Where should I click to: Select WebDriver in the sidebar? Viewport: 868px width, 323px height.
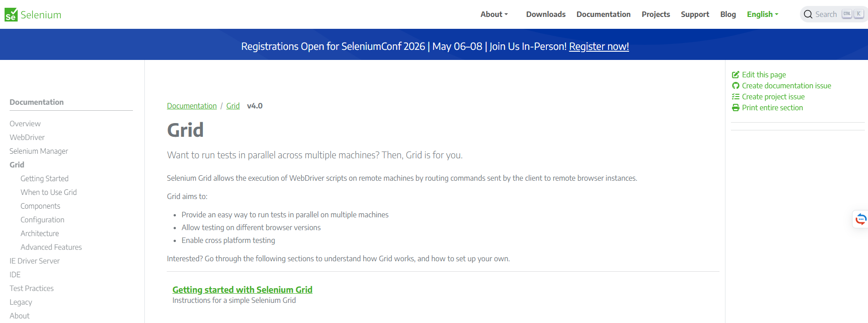point(27,137)
